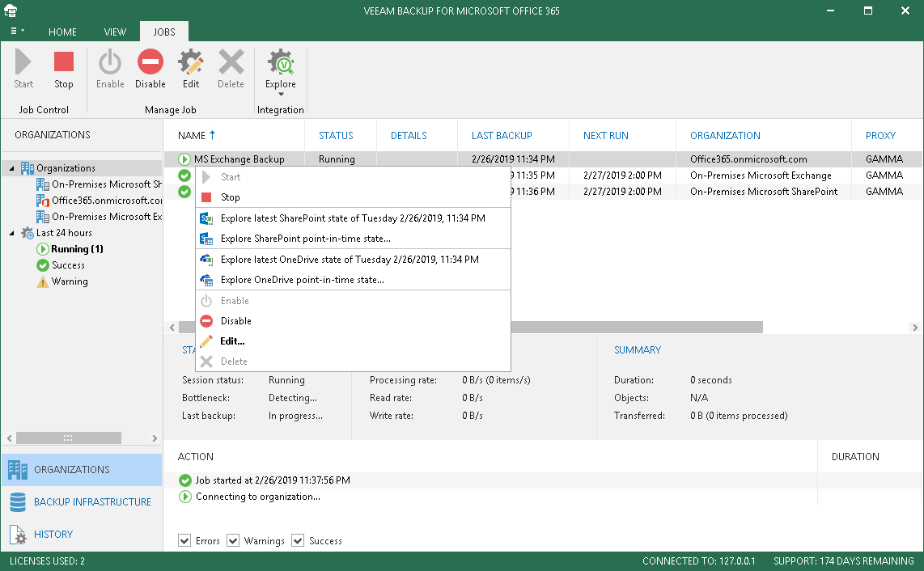Select the MS Exchange Backup job row
Image resolution: width=924 pixels, height=571 pixels.
[x=543, y=159]
